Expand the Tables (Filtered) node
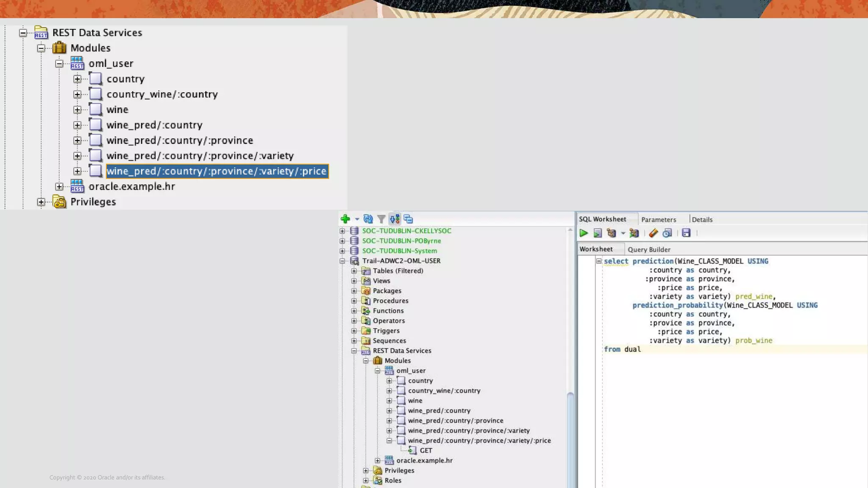The width and height of the screenshot is (868, 488). pos(354,271)
